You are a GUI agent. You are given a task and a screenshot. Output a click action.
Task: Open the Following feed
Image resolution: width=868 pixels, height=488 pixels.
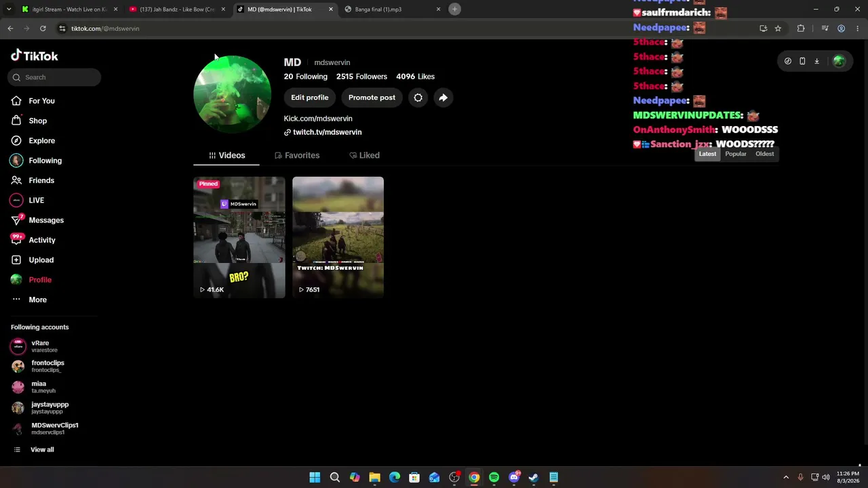pos(36,161)
